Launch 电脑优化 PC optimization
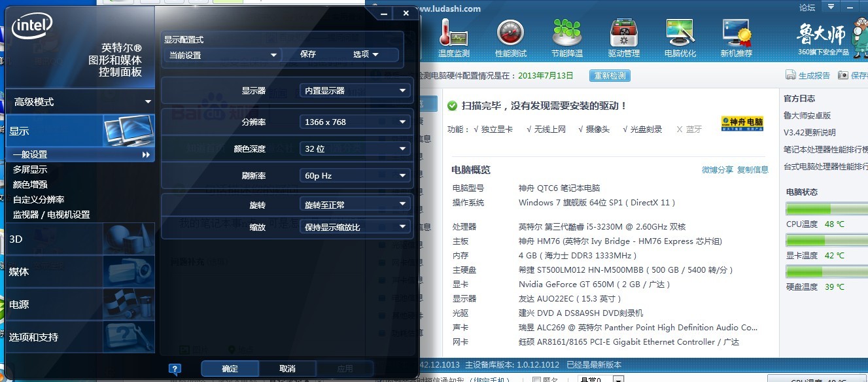Image resolution: width=868 pixels, height=382 pixels. tap(680, 36)
